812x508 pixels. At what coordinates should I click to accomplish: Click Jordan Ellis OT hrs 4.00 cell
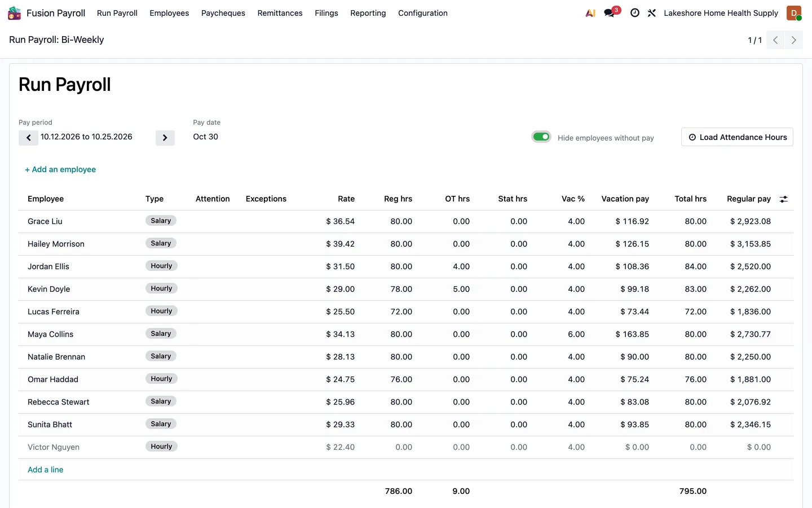tap(461, 266)
